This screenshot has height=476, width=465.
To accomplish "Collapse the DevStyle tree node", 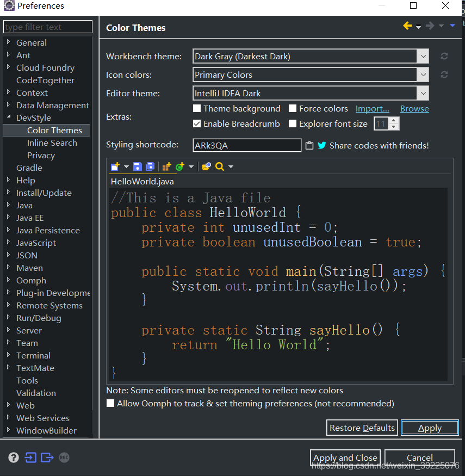I will [x=9, y=116].
